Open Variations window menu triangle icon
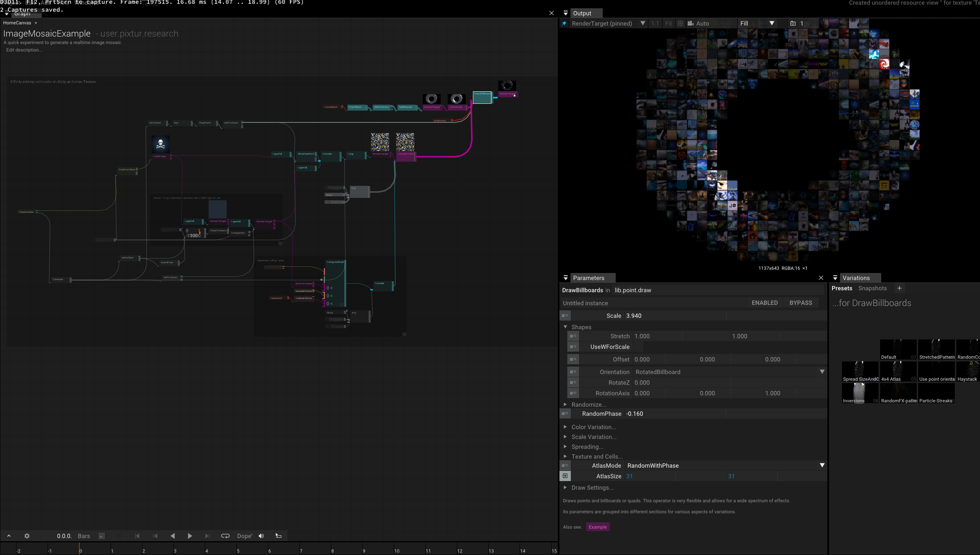Viewport: 980px width, 555px height. pyautogui.click(x=835, y=278)
